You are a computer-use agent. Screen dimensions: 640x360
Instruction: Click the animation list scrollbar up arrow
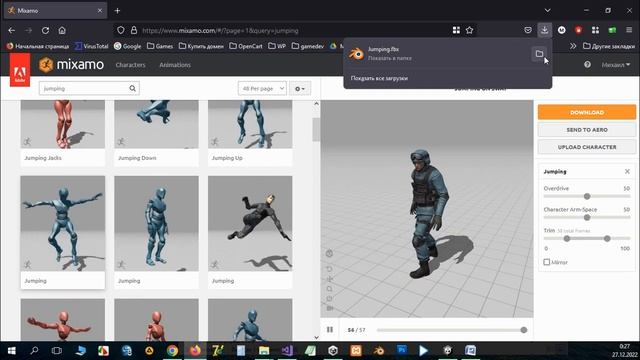click(x=316, y=104)
